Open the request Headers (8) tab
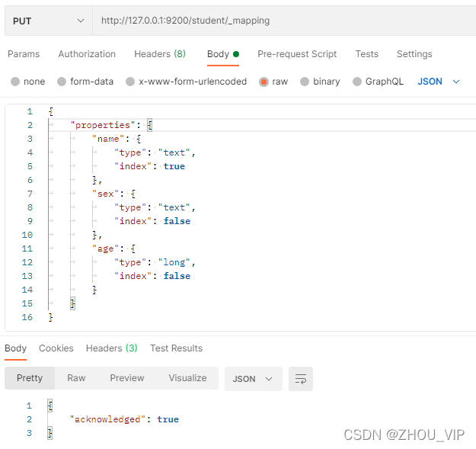The height and width of the screenshot is (449, 476). [x=160, y=54]
